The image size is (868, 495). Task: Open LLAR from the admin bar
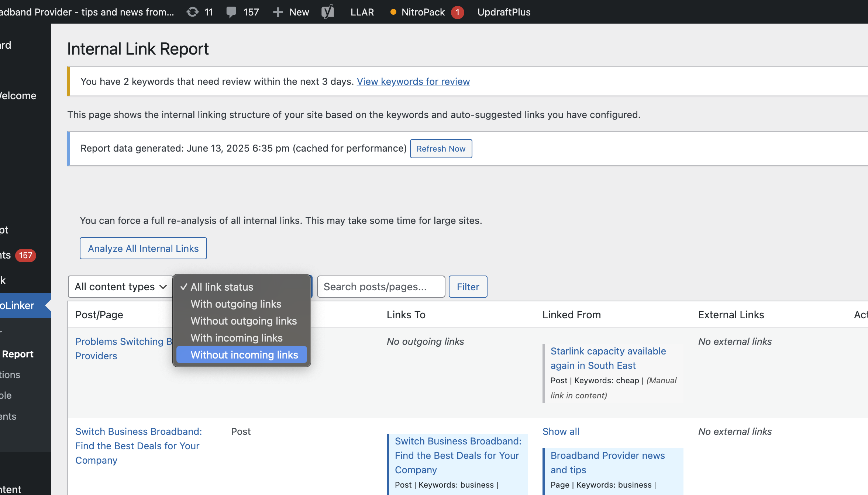click(362, 12)
